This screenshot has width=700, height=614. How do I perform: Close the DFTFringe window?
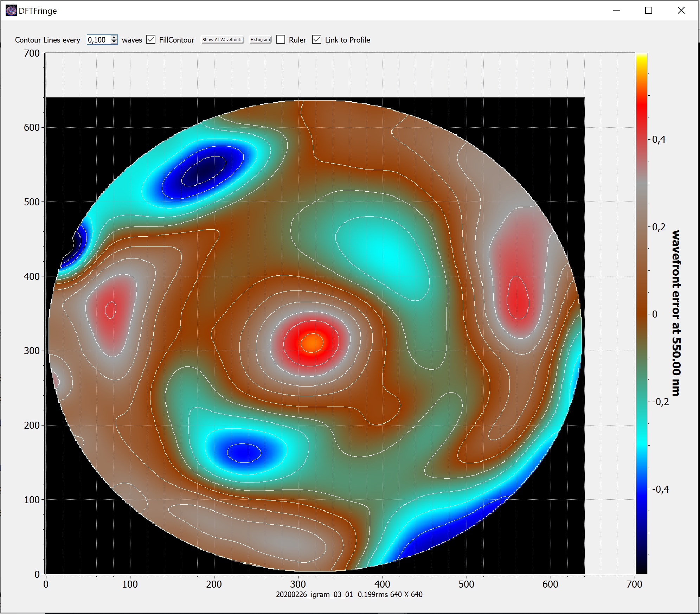681,11
